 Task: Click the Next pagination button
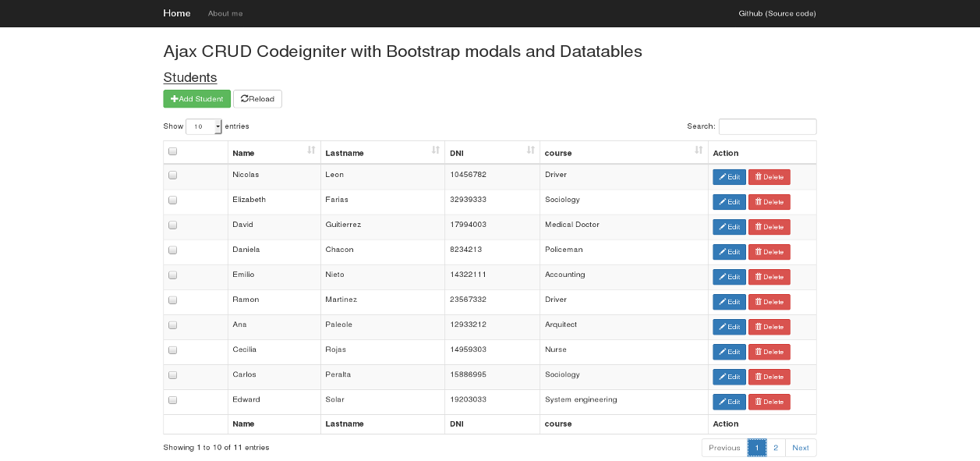point(801,448)
